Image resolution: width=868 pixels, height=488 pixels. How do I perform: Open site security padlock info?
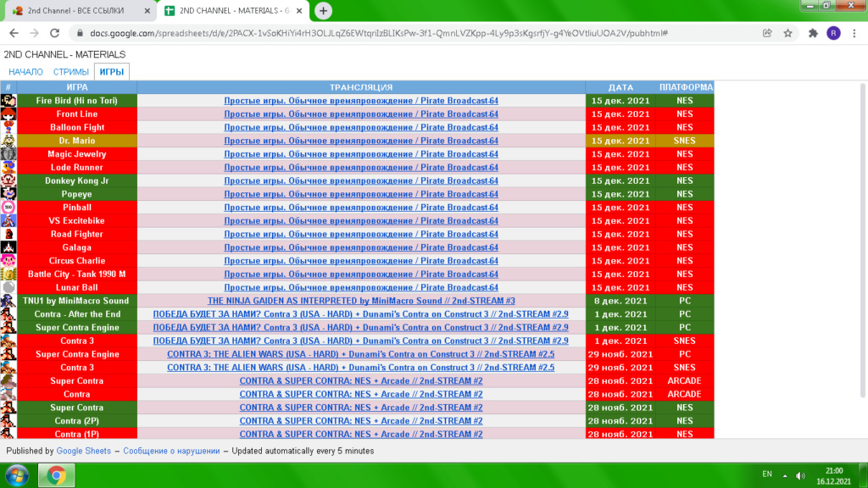click(x=80, y=33)
